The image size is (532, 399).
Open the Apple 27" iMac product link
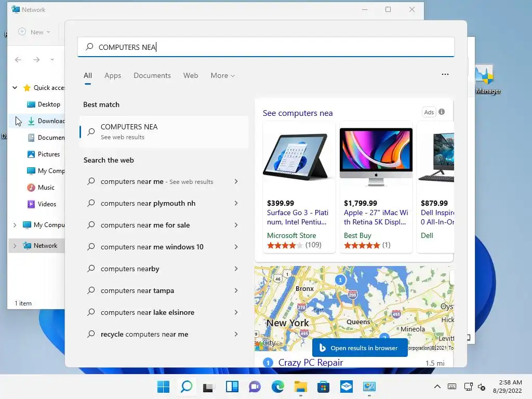click(376, 217)
